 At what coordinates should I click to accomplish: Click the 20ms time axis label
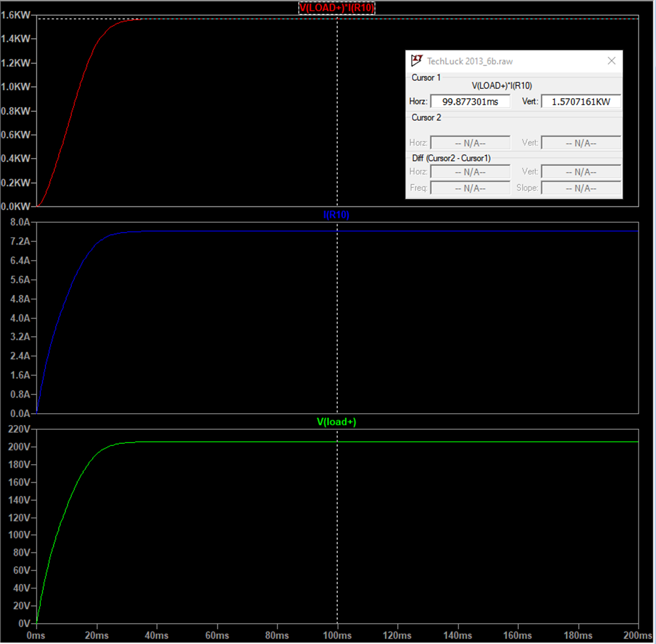click(x=97, y=636)
